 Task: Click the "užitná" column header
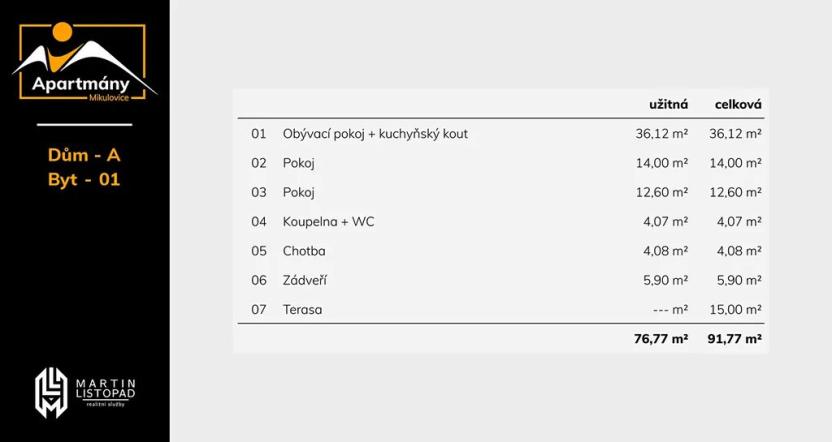[668, 104]
